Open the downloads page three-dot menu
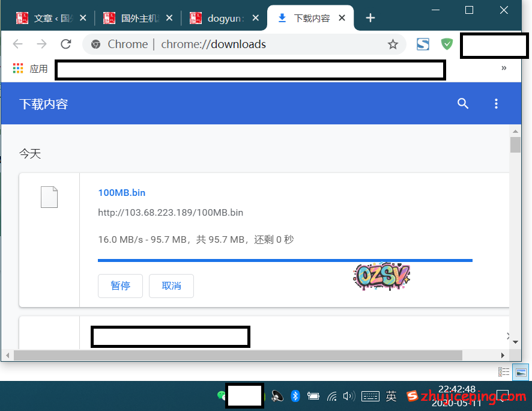The image size is (532, 411). 496,103
